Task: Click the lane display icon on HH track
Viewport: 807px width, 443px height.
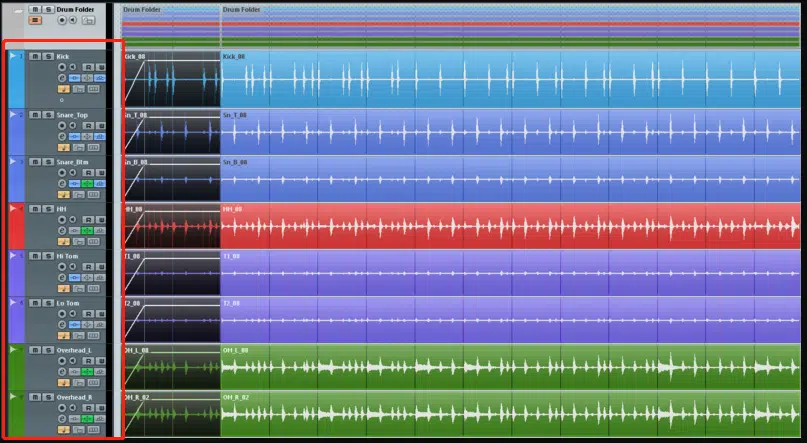Action: point(93,242)
